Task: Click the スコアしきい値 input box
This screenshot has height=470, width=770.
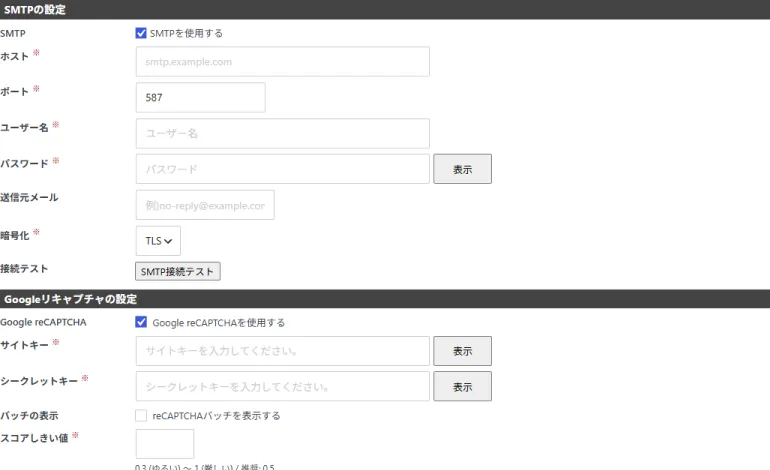Action: pos(165,443)
